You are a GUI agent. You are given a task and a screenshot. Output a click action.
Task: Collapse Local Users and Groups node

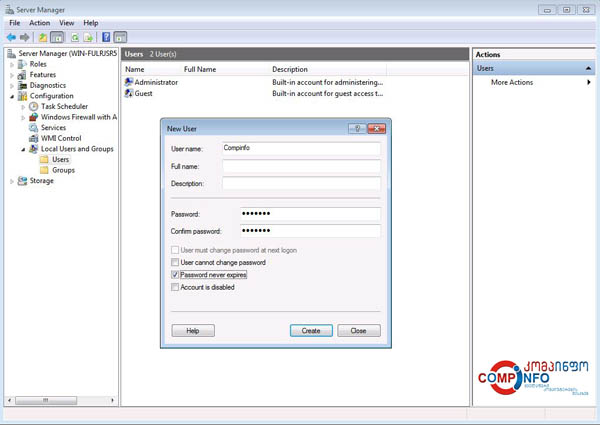23,150
